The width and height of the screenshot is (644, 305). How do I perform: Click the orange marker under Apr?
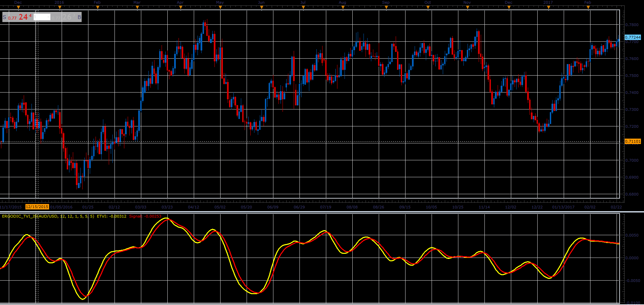click(181, 7)
